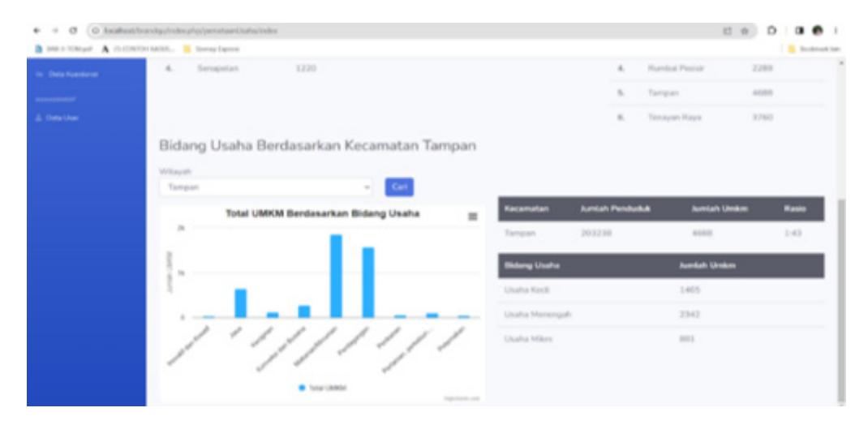Click the localhost address bar URL
This screenshot has width=868, height=425.
190,31
